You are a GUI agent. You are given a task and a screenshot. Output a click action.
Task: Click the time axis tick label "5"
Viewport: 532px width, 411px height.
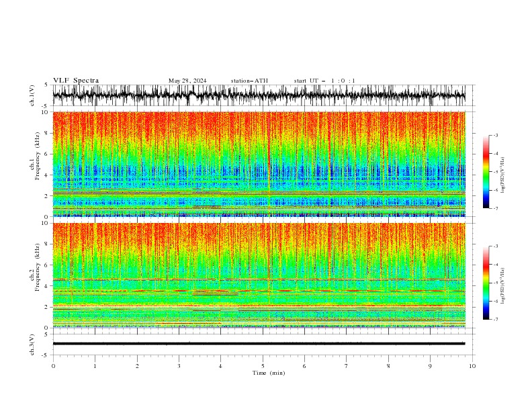click(263, 366)
